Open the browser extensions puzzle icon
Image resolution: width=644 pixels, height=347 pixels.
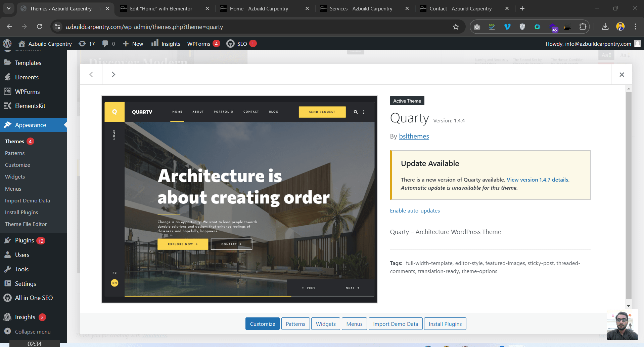point(583,27)
